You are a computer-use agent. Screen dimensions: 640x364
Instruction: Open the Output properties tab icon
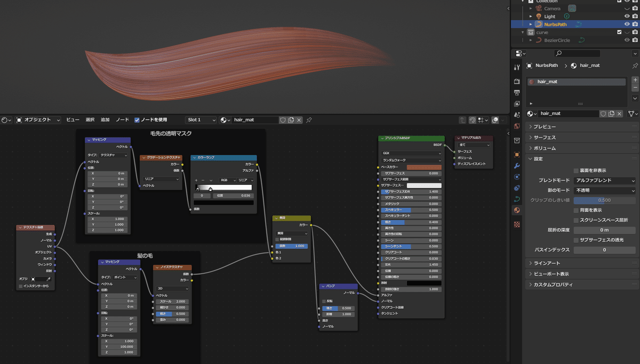coord(516,93)
